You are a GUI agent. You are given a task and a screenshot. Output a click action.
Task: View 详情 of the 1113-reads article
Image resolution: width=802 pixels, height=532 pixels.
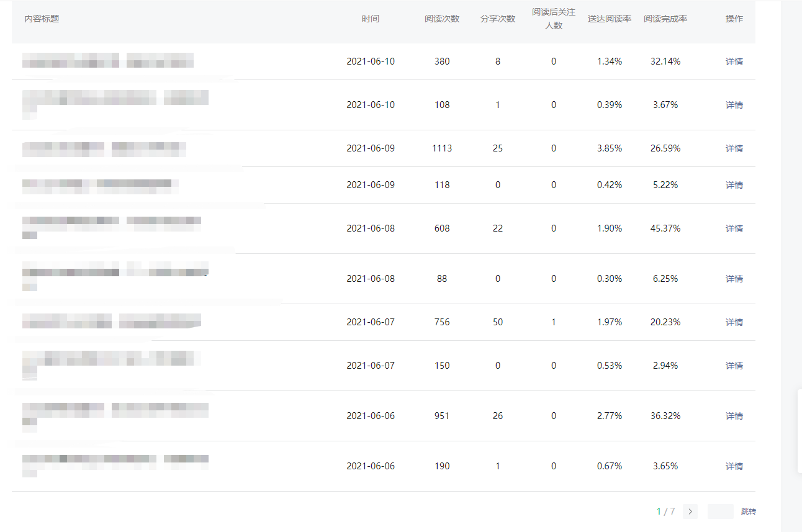[734, 148]
